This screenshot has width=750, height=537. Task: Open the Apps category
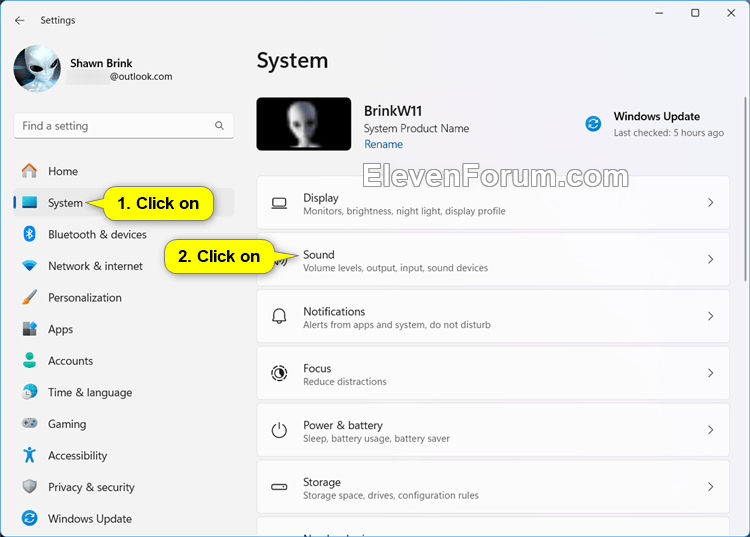(x=123, y=329)
